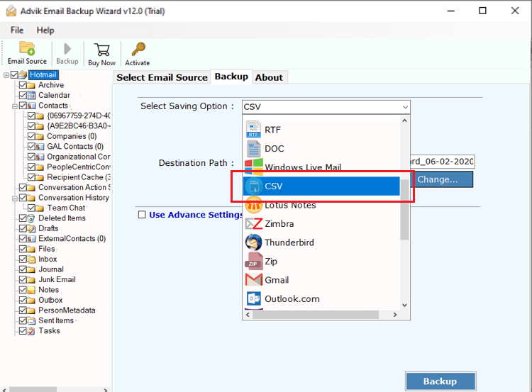This screenshot has height=392, width=532.
Task: Click the Deleted Items recycle icon
Action: (31, 218)
